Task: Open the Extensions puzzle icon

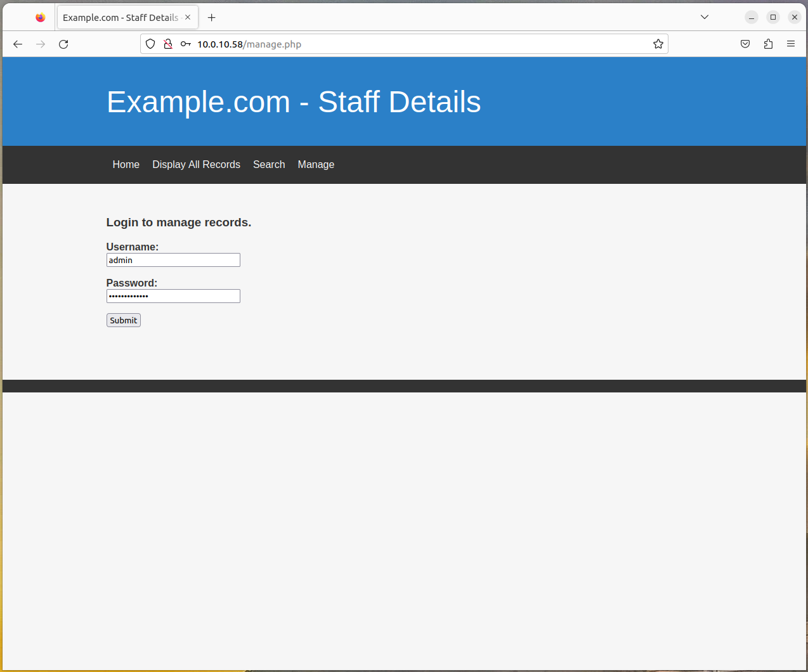Action: (768, 44)
